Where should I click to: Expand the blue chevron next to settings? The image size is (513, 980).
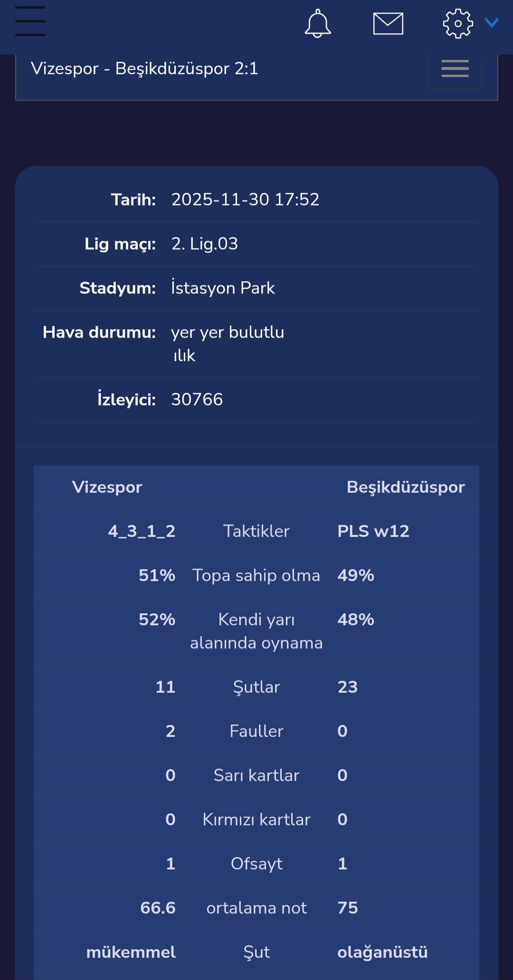click(492, 23)
